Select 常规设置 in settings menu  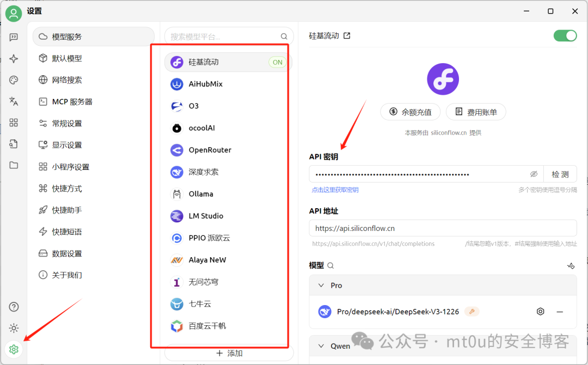[94, 124]
